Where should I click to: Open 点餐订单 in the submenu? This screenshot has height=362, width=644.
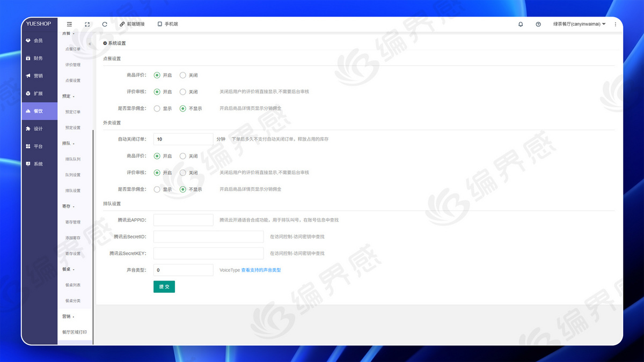click(73, 49)
